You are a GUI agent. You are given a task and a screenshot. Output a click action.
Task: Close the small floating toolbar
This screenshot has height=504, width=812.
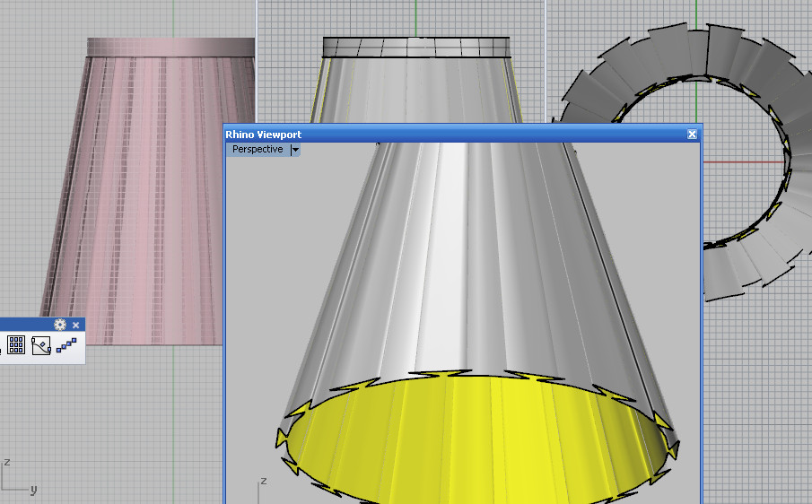pos(76,325)
